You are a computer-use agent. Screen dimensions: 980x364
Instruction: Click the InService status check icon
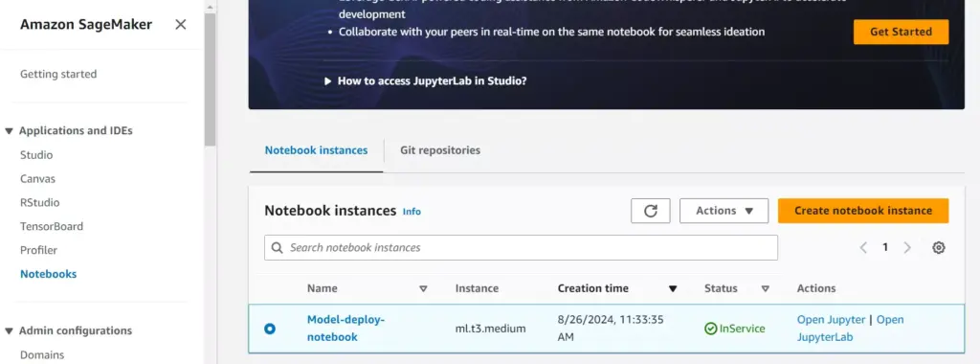711,329
